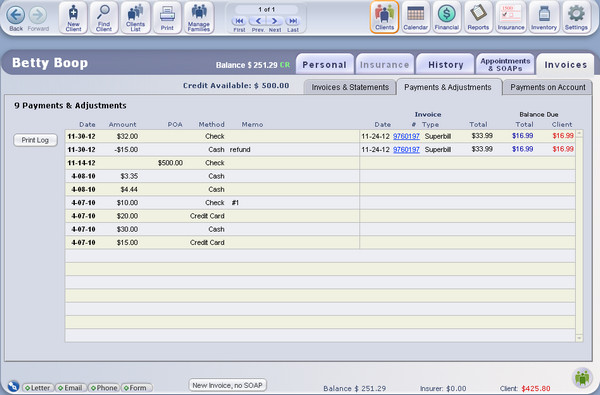Open the Clients List
600x395 pixels.
pos(135,18)
